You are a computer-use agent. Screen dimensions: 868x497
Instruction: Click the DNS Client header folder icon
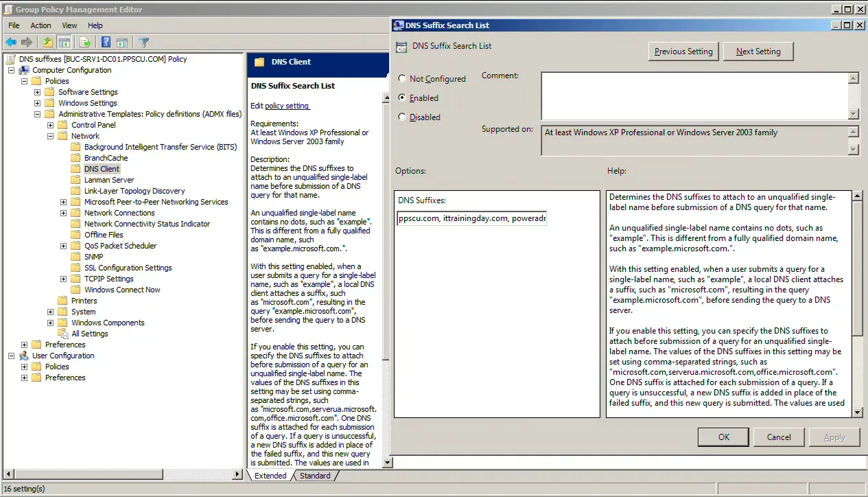(259, 62)
